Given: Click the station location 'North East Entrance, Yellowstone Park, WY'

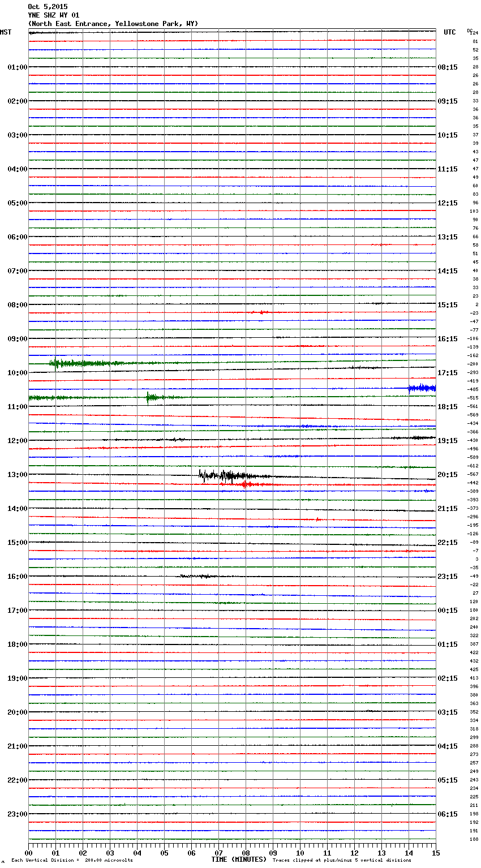Looking at the screenshot, I should click(113, 24).
